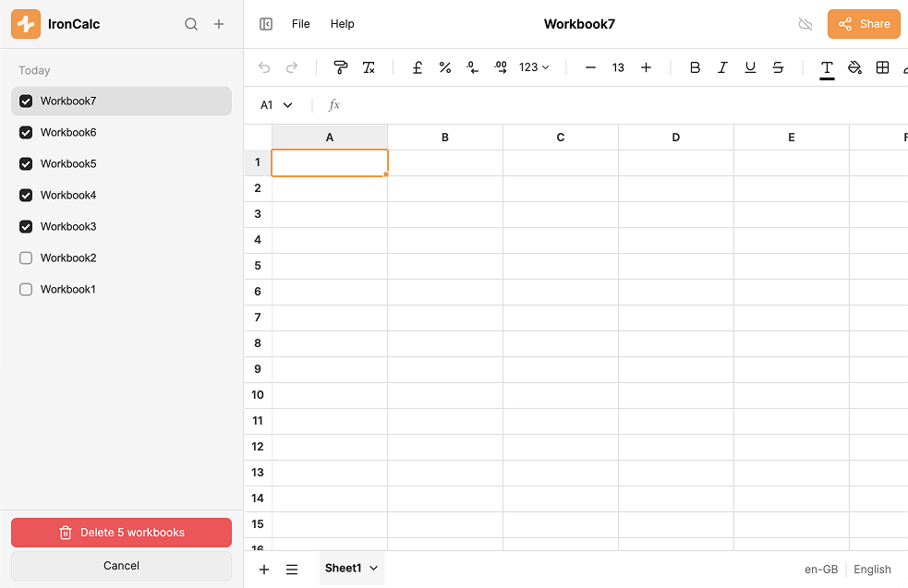Select column D header
908x588 pixels.
coord(676,138)
